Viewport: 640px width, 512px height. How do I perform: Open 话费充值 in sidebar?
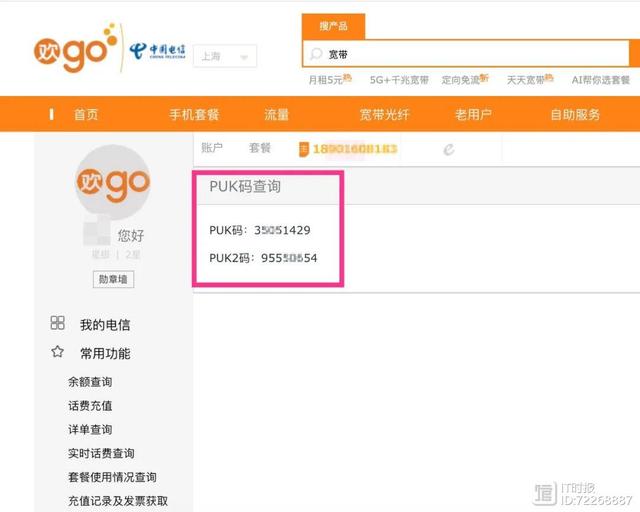[90, 406]
